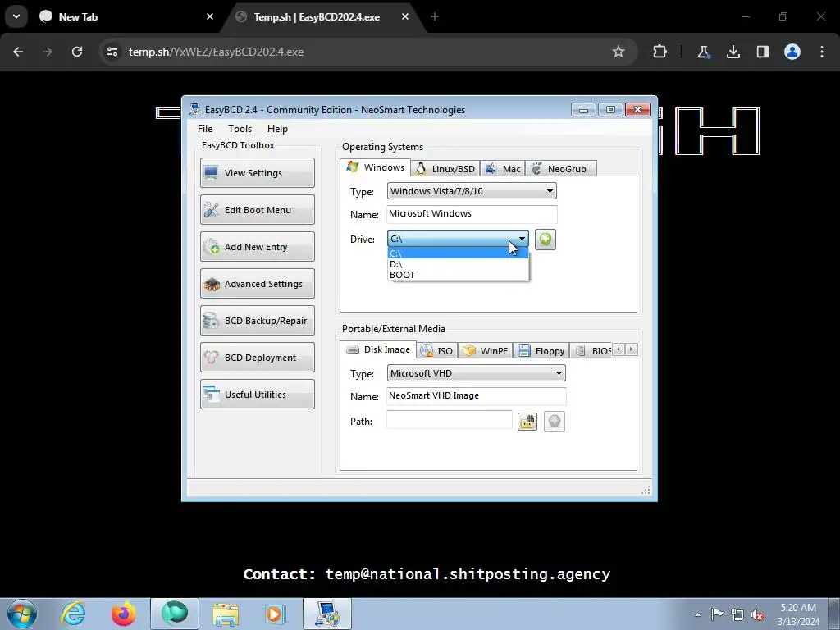View site information icon in address bar
Image resolution: width=840 pixels, height=630 pixels.
coord(112,52)
